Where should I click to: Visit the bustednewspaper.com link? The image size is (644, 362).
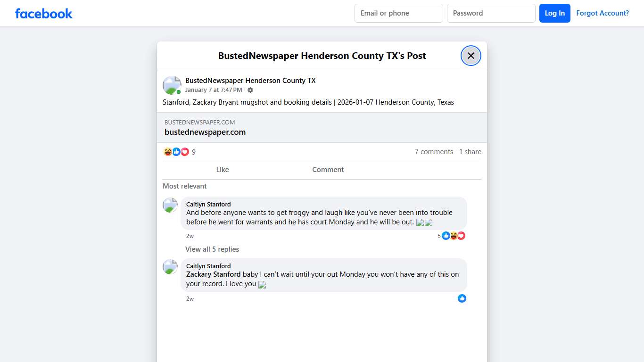point(205,132)
